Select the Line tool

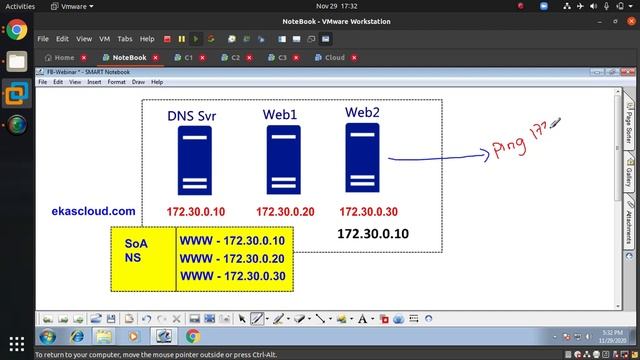[321, 319]
